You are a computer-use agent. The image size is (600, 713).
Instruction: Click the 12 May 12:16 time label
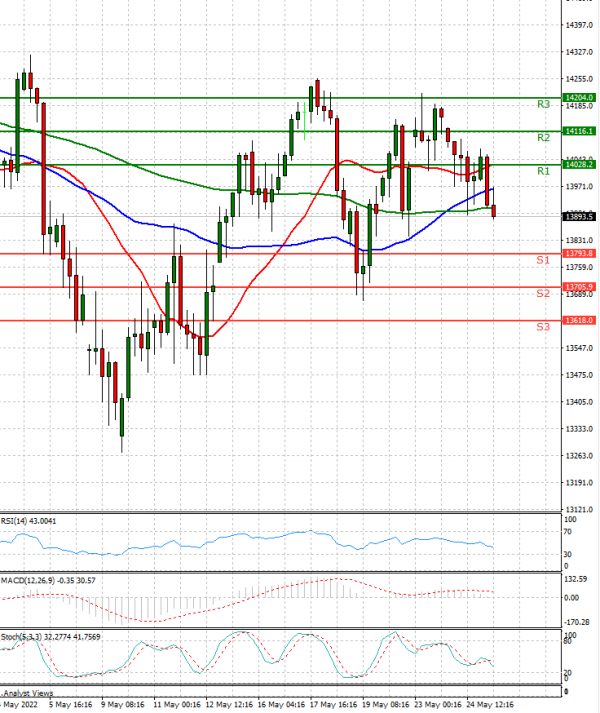tap(229, 705)
